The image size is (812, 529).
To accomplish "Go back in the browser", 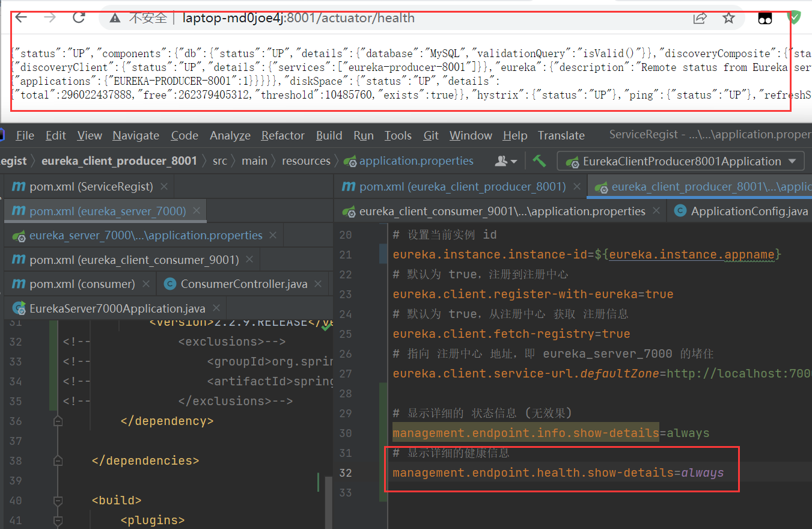I will [x=21, y=17].
